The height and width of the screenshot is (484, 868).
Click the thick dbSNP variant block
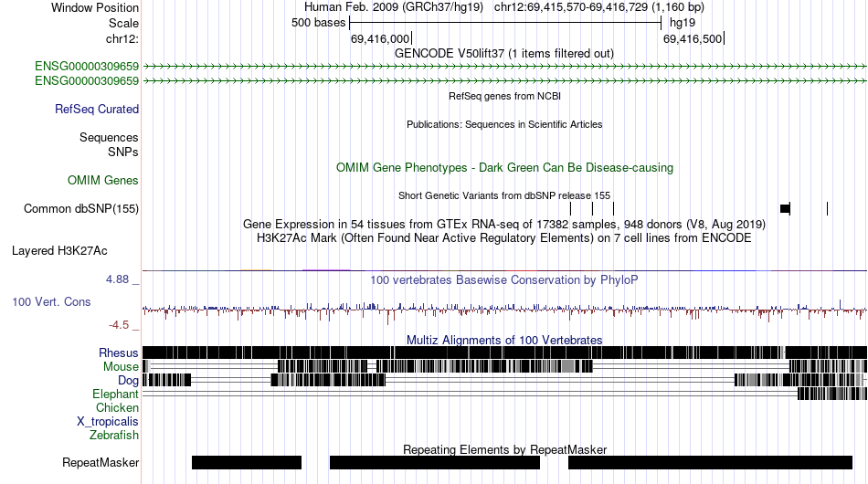pos(785,208)
